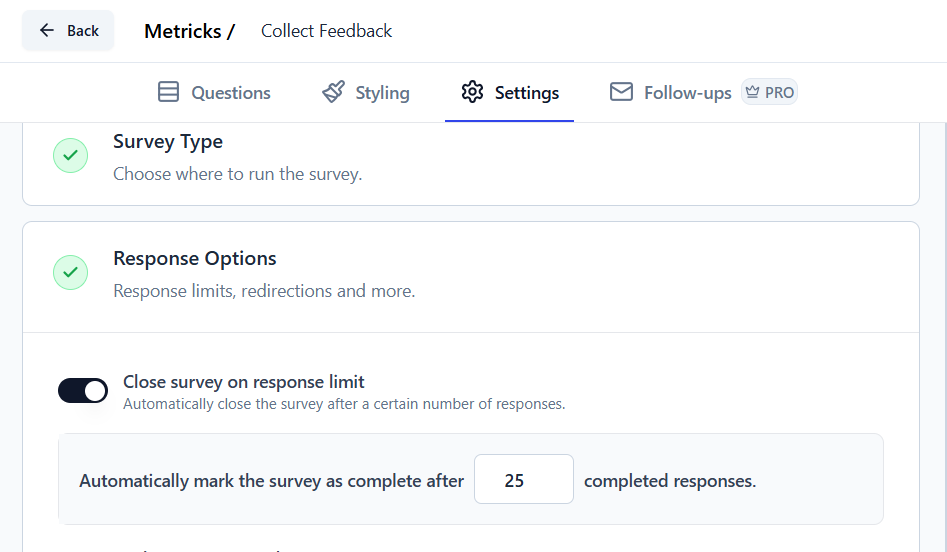Click the Styling paintbrush icon
947x552 pixels.
tap(333, 93)
